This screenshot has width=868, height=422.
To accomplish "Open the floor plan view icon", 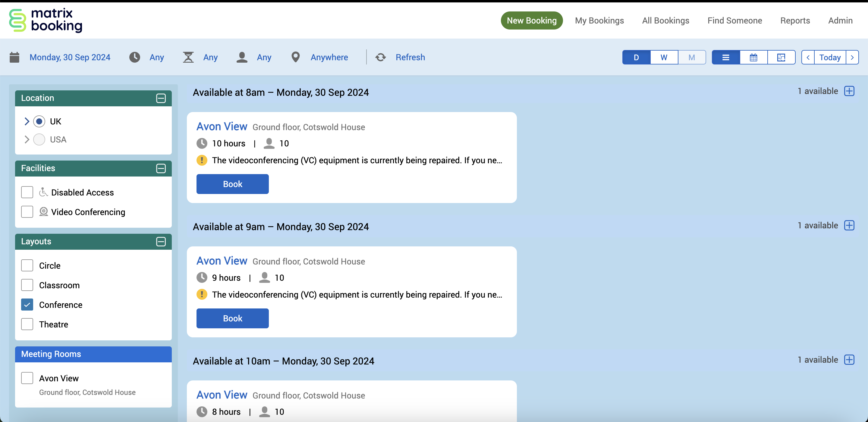I will (781, 57).
